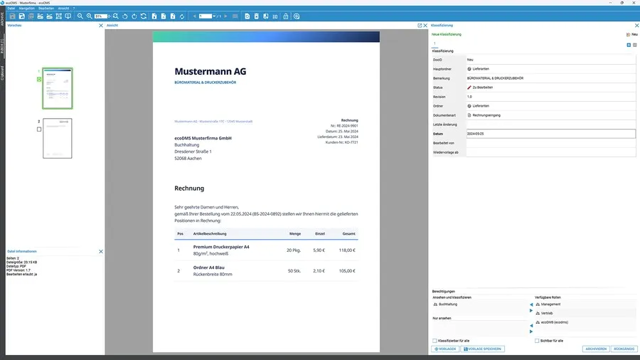Screen dimensions: 640x360
Task: Click the document icon just after the page navigation group
Action: (247, 16)
